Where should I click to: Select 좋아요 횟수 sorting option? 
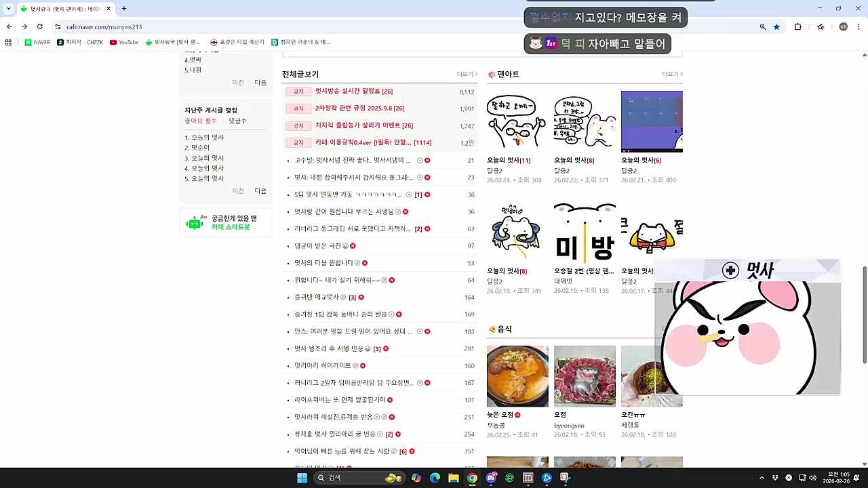coord(199,121)
